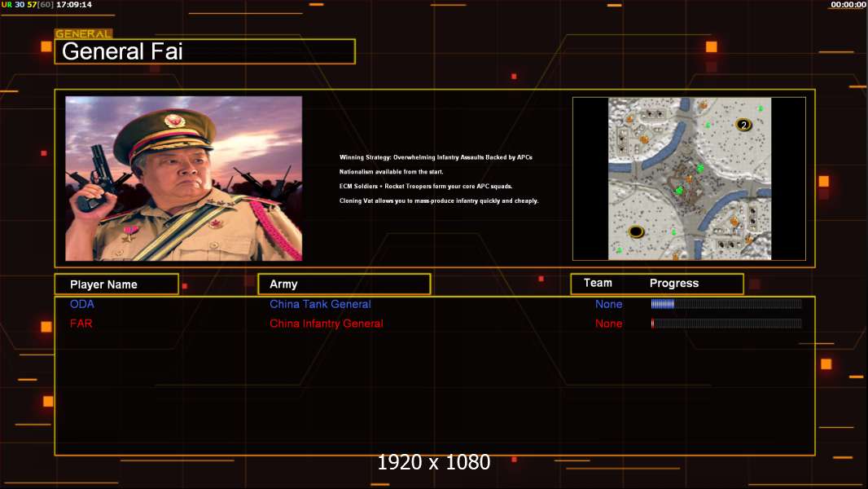Click General Fai's portrait image
The width and height of the screenshot is (868, 489).
click(184, 178)
